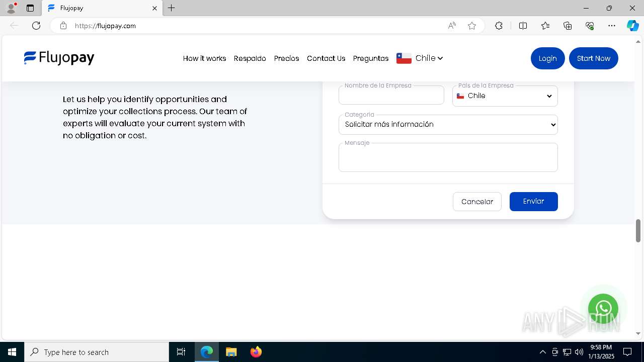Open the browser Extensions icon

pyautogui.click(x=499, y=26)
